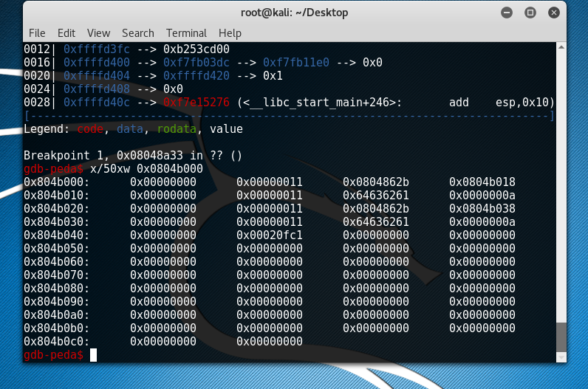Screen dimensions: 588x389
Task: Click the memory row label 0x804b010:
Action: (57, 196)
